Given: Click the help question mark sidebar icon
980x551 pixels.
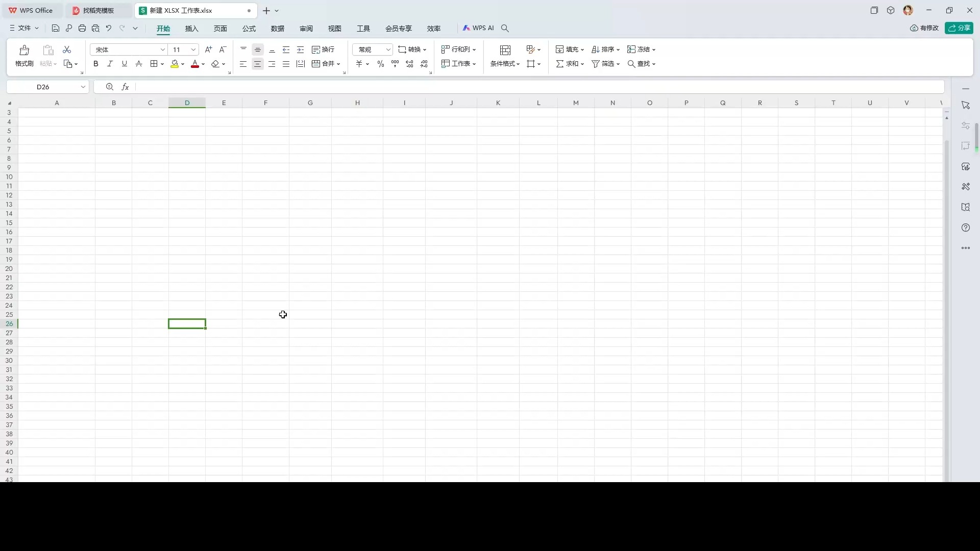Looking at the screenshot, I should [965, 228].
